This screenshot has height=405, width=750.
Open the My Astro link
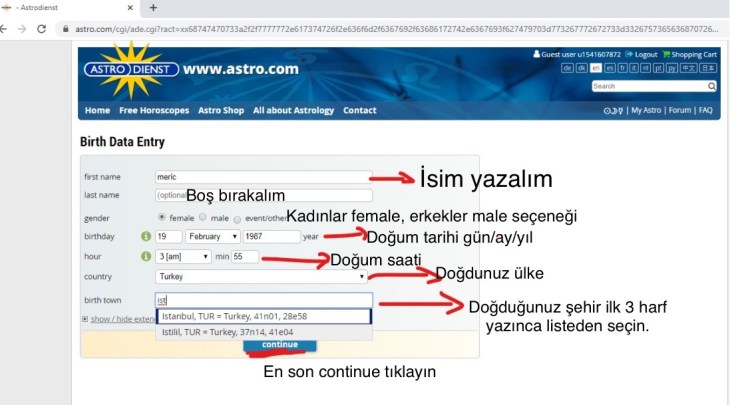646,110
